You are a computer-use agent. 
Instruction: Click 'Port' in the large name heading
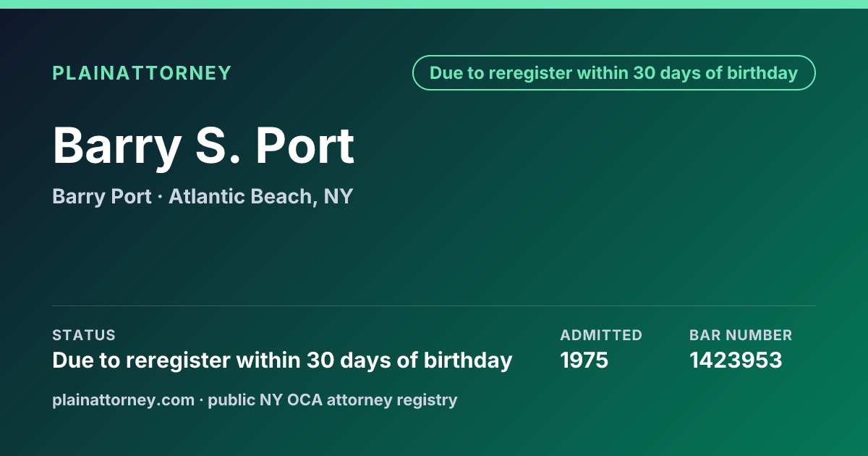pos(305,145)
